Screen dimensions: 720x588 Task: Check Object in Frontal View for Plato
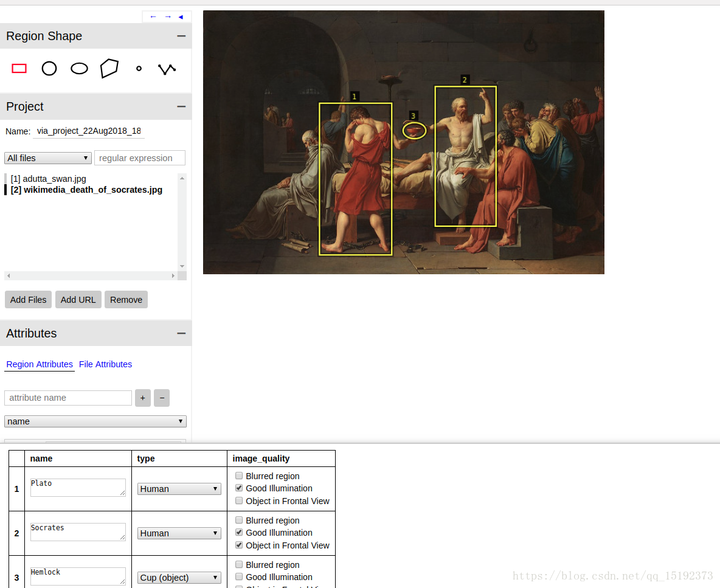tap(239, 501)
